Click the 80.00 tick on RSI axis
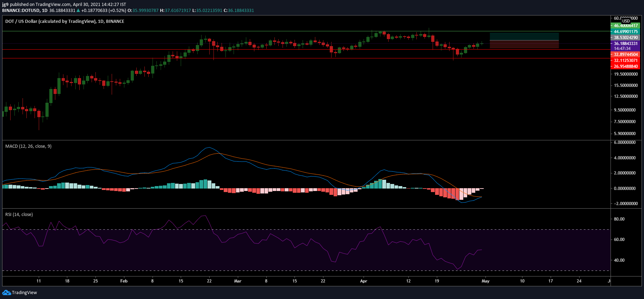This screenshot has width=644, height=299. tap(619, 219)
